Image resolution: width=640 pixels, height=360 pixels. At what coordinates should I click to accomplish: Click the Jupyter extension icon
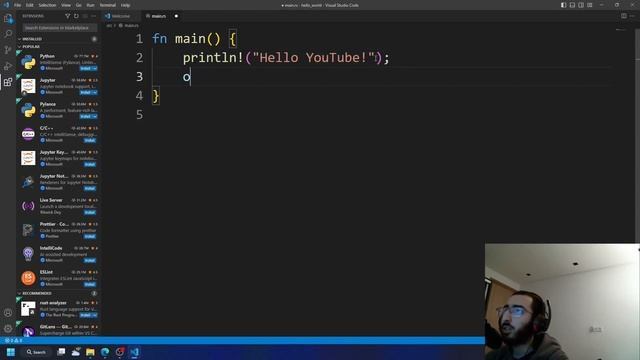28,86
